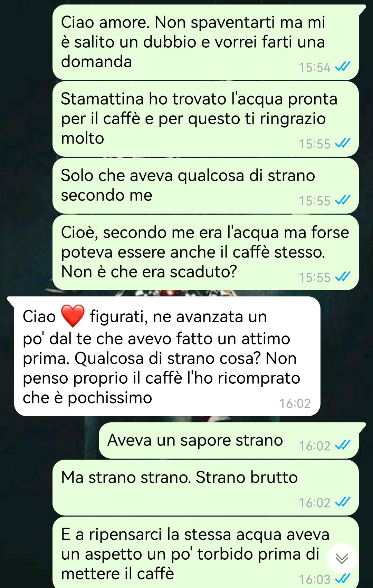Select the 'Stamattina ho trovato l'acqua' message
373x588 pixels.
(205, 119)
